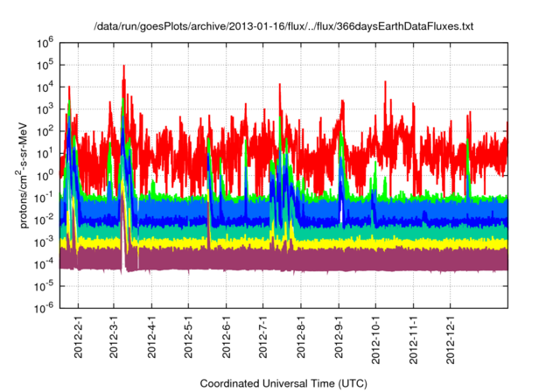This screenshot has width=560, height=392.
Task: Click the 10^2 y-axis tick label
Action: click(45, 132)
